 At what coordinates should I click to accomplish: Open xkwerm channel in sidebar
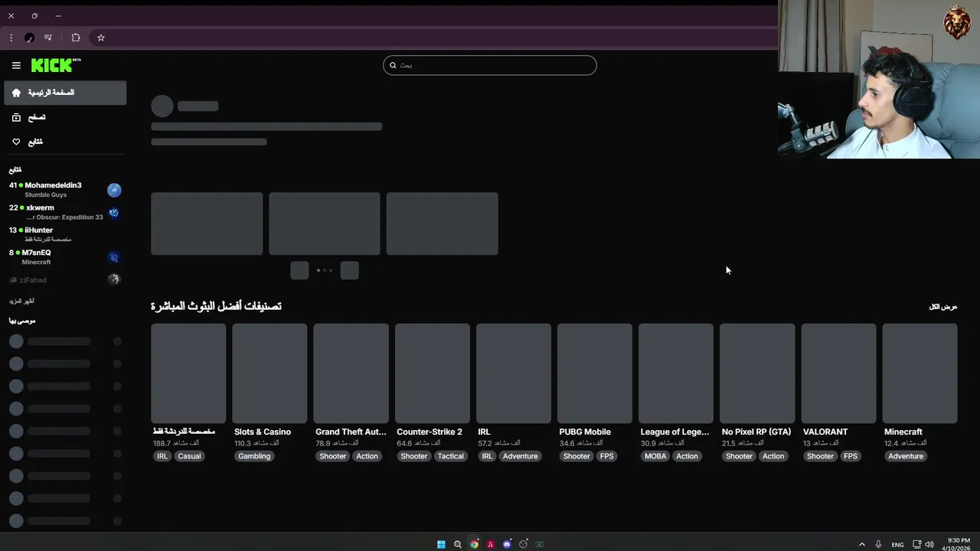[x=65, y=212]
